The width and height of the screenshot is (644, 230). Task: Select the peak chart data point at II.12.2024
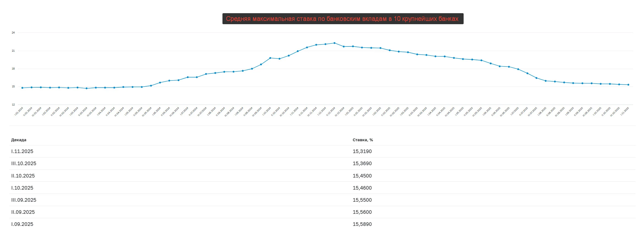coord(334,43)
